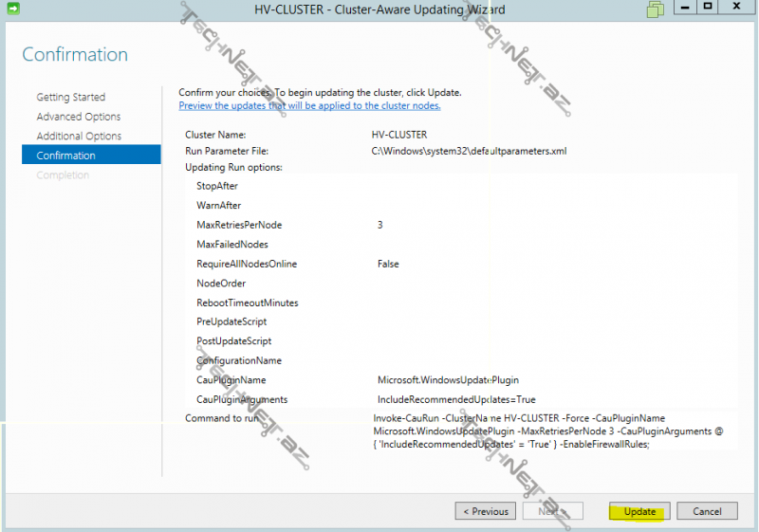Go to the Getting Started step

click(x=70, y=97)
